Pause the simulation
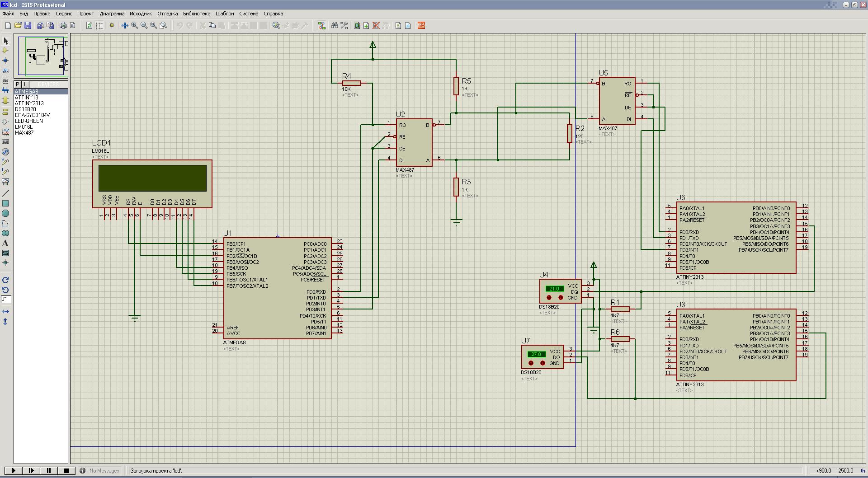 point(49,470)
